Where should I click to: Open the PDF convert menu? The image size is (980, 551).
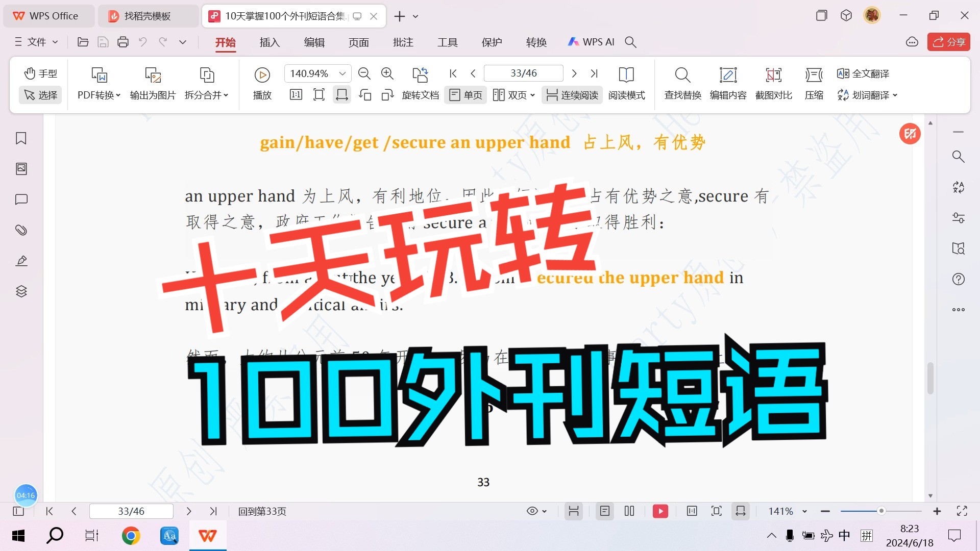click(99, 84)
